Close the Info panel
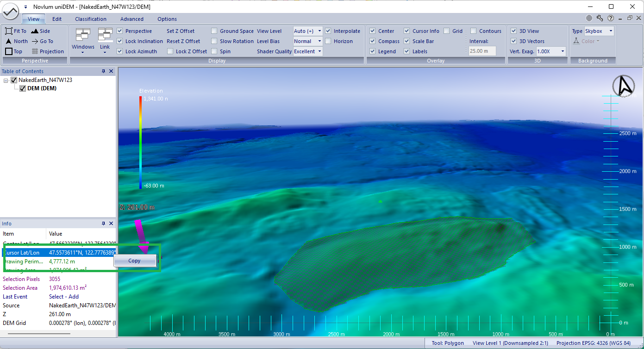 point(111,224)
